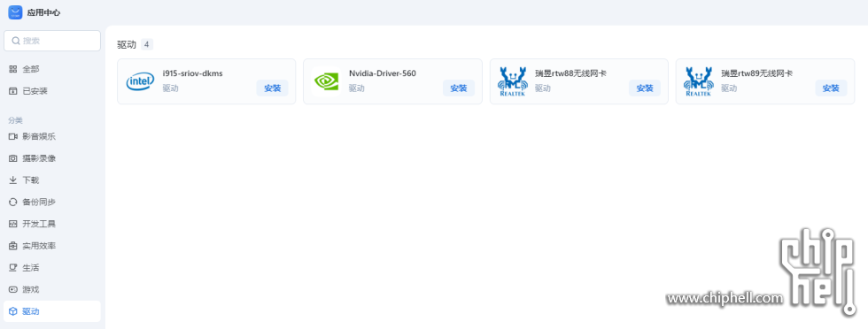Open the 生活 category
The image size is (868, 329).
52,268
